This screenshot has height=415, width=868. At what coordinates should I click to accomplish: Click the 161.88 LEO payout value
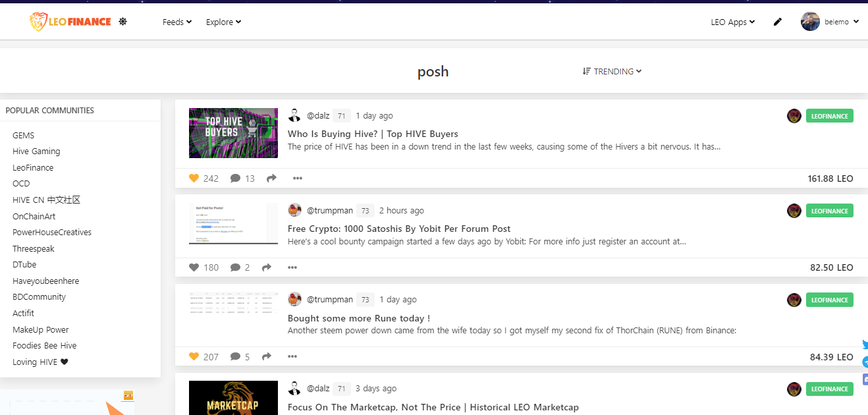pyautogui.click(x=830, y=179)
